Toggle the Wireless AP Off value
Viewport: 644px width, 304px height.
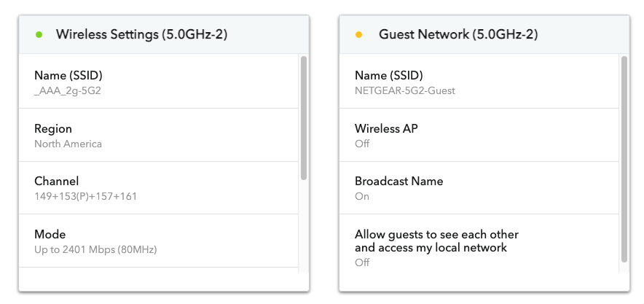point(362,144)
